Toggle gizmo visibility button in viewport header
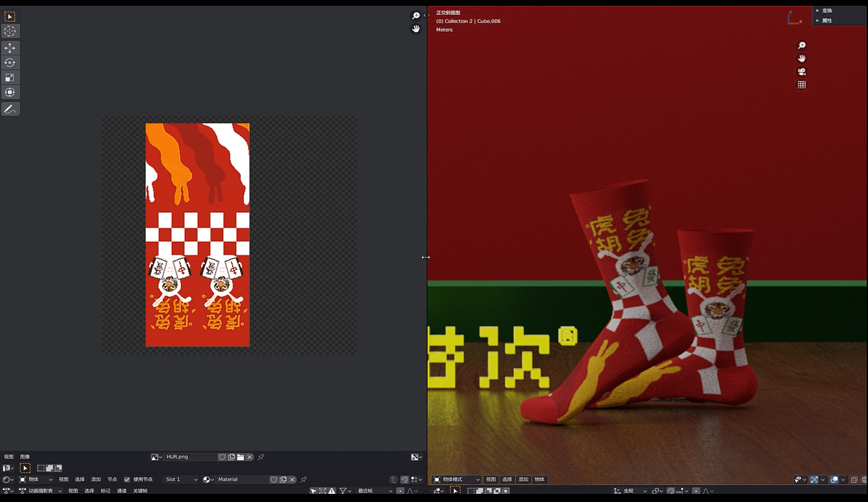This screenshot has height=502, width=868. pos(814,480)
